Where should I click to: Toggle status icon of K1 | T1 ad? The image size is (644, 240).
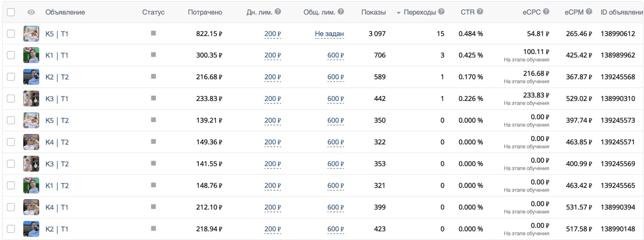(153, 55)
